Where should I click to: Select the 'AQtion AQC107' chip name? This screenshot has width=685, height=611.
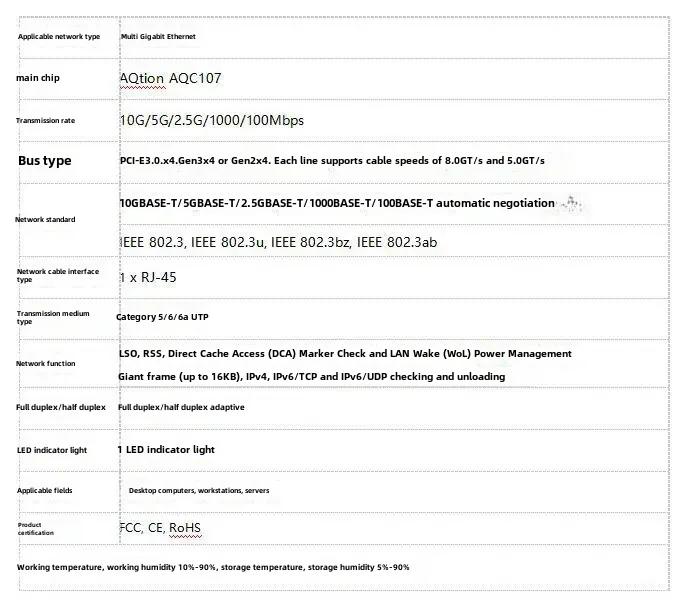tap(170, 79)
